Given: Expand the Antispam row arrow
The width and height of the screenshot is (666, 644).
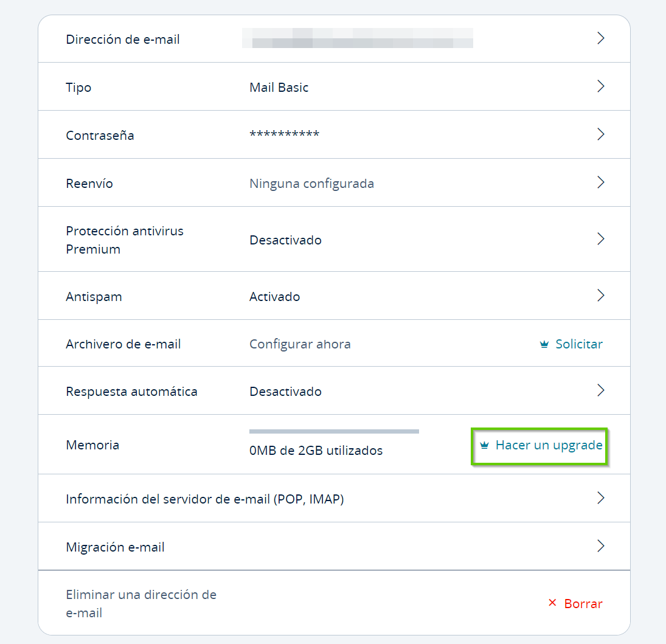Looking at the screenshot, I should (x=600, y=295).
